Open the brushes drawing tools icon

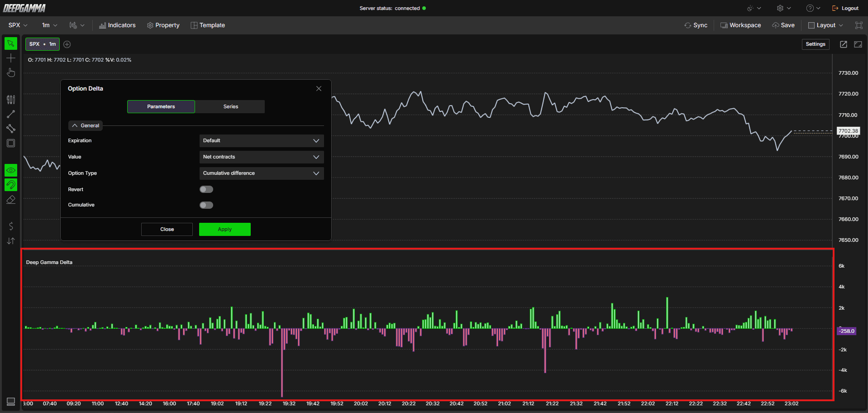[x=11, y=99]
